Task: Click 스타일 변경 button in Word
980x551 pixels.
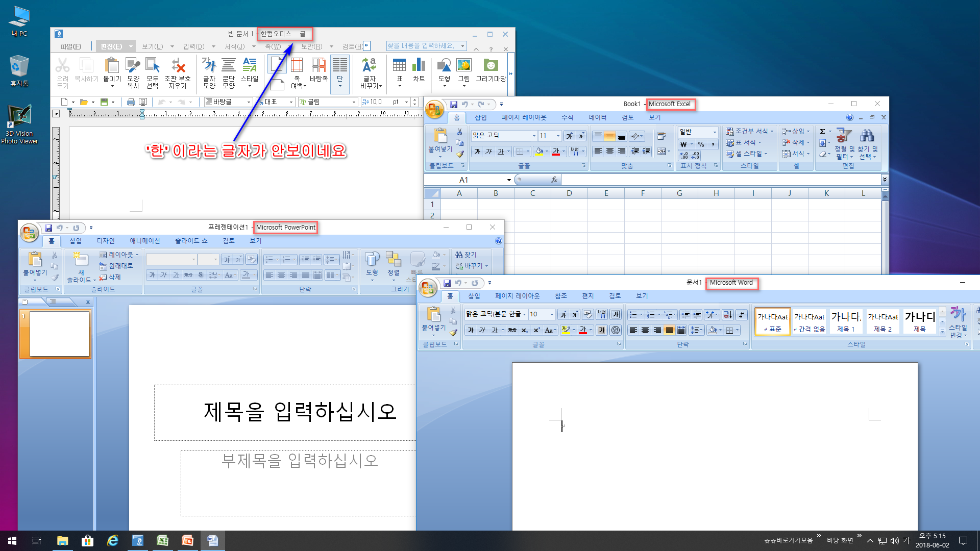Action: pyautogui.click(x=958, y=322)
